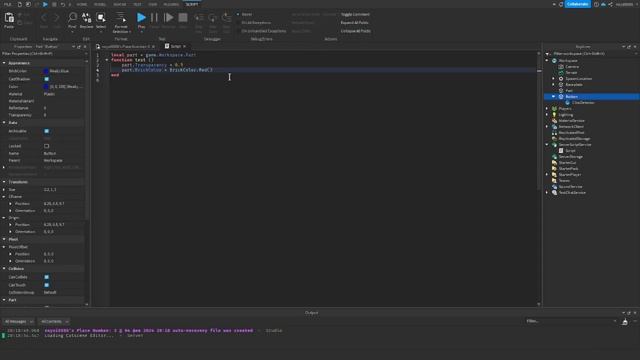Click Toggle Comment action
The height and width of the screenshot is (360, 640).
click(x=355, y=14)
